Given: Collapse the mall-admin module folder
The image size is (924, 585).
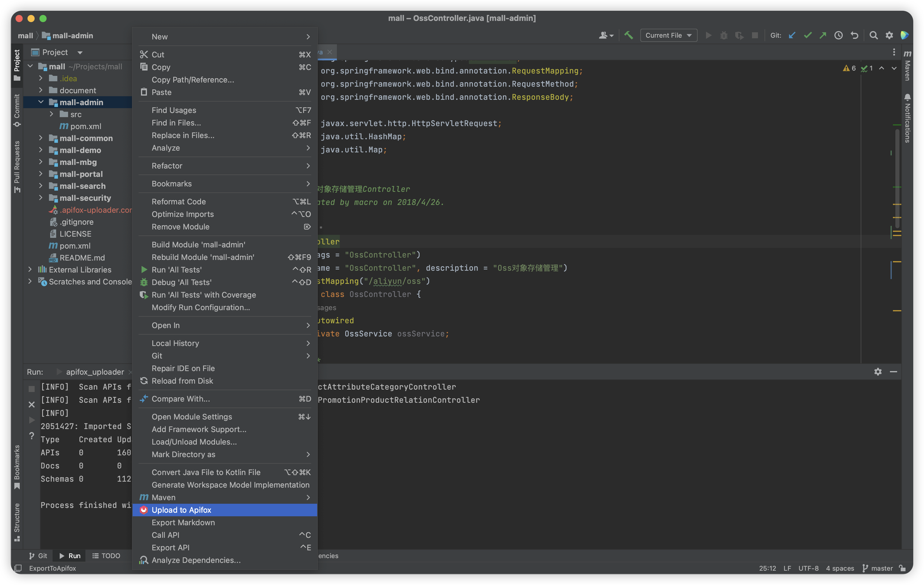Looking at the screenshot, I should pos(41,102).
